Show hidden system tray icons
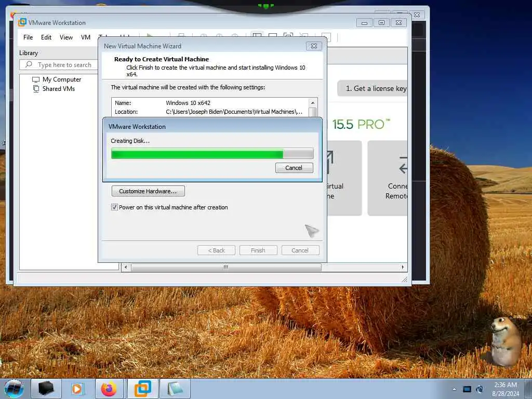Image resolution: width=532 pixels, height=399 pixels. 454,389
